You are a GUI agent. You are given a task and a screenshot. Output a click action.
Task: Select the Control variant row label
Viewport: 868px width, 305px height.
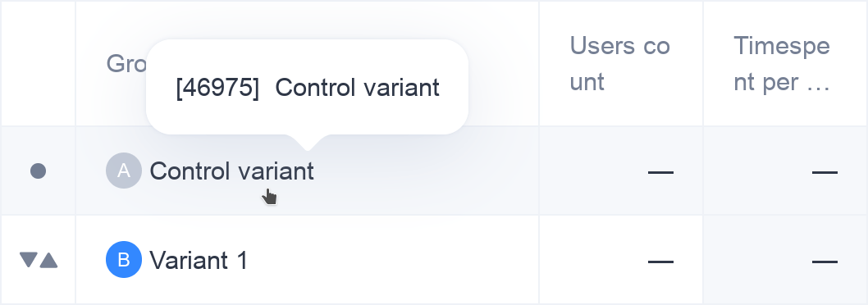click(x=231, y=171)
